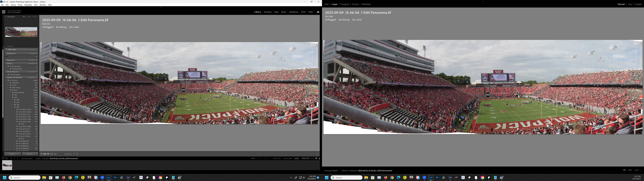
Task: Rotate photo clockwise with toolbar arrow
Action: click(77, 154)
